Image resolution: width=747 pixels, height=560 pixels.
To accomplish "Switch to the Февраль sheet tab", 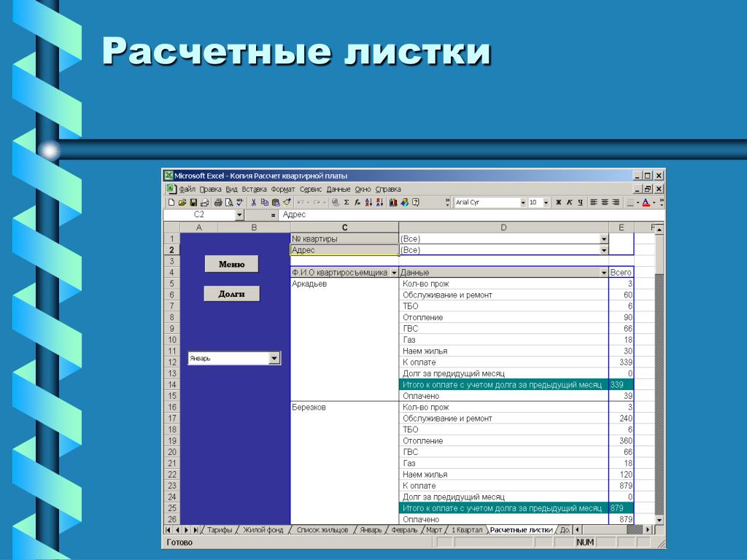I will click(x=404, y=529).
